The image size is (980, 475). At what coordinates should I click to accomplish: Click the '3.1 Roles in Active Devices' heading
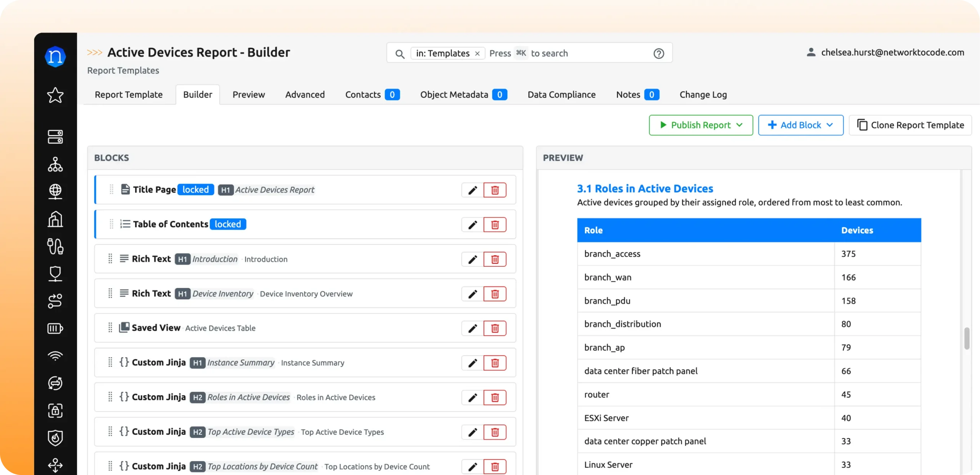point(645,189)
